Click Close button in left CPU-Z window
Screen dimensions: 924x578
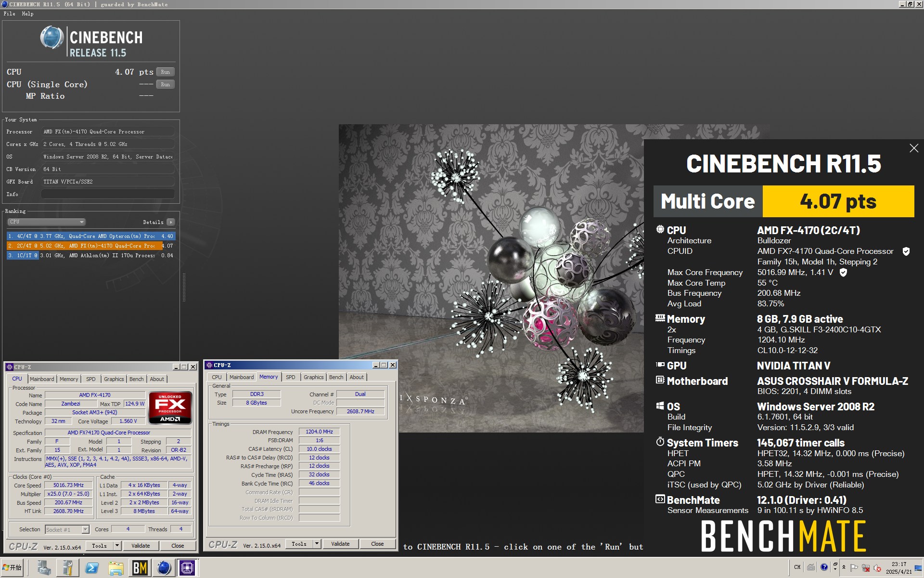(178, 546)
